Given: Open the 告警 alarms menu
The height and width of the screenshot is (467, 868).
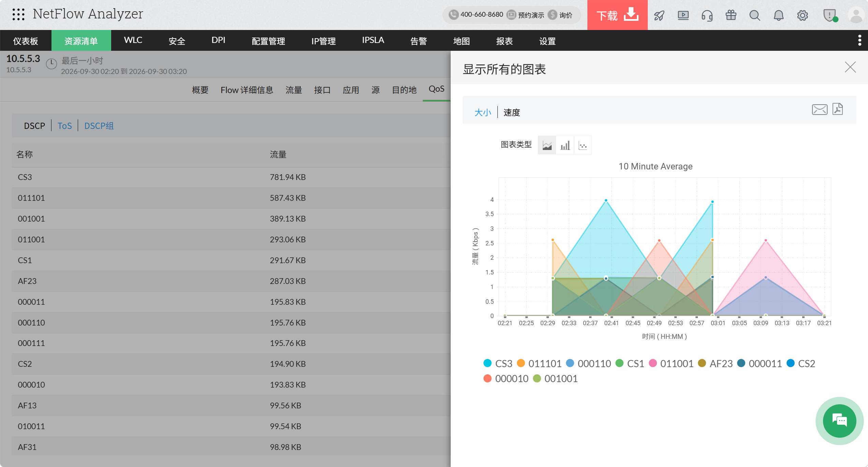Looking at the screenshot, I should (419, 41).
